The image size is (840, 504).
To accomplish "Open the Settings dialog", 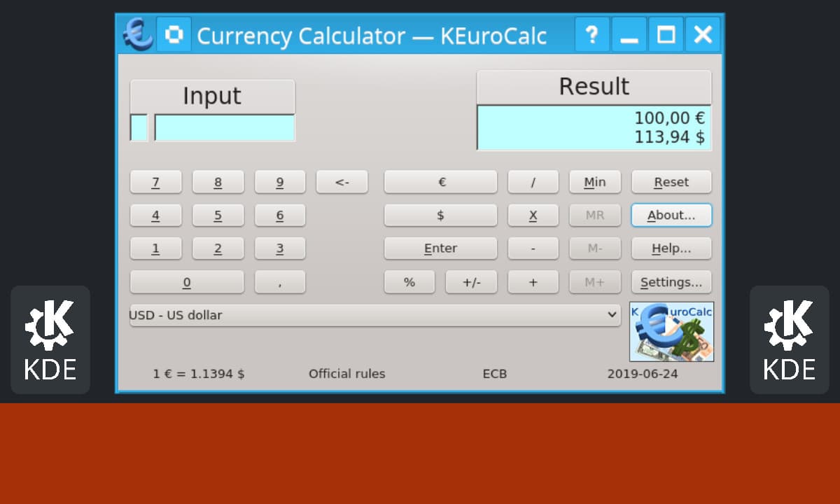I will [x=671, y=282].
